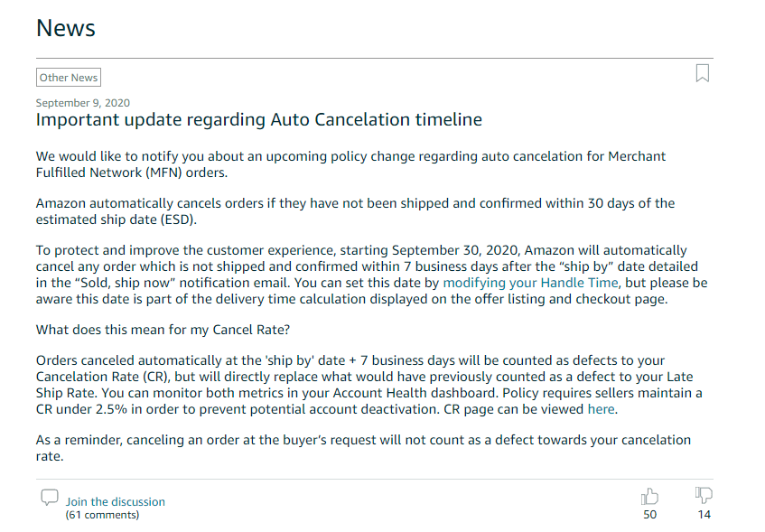Image resolution: width=765 pixels, height=532 pixels.
Task: Join the discussion about this article
Action: point(115,501)
